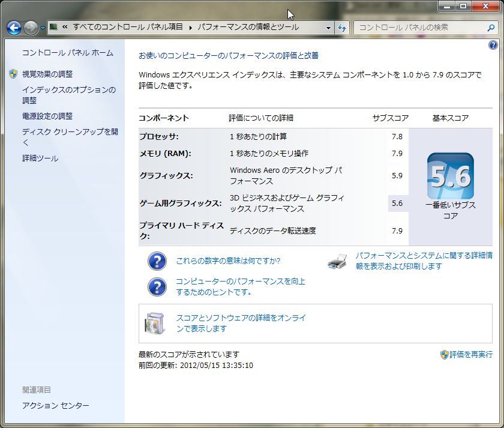The image size is (504, 428).
Task: Click the ゲーム用グラフィックス subscore 5.6
Action: coord(397,203)
